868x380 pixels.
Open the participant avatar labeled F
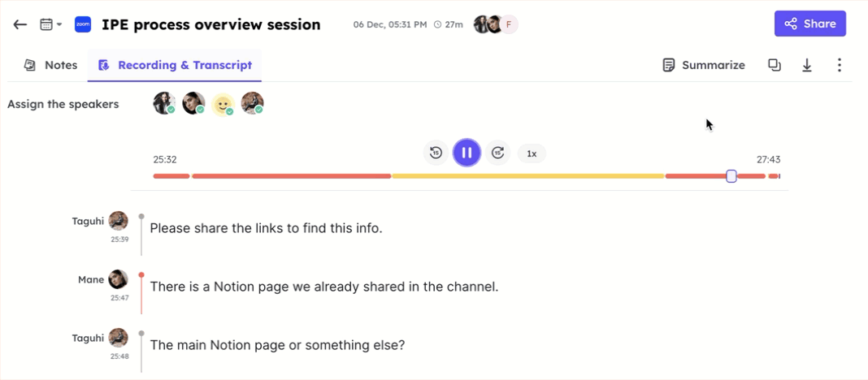tap(509, 24)
